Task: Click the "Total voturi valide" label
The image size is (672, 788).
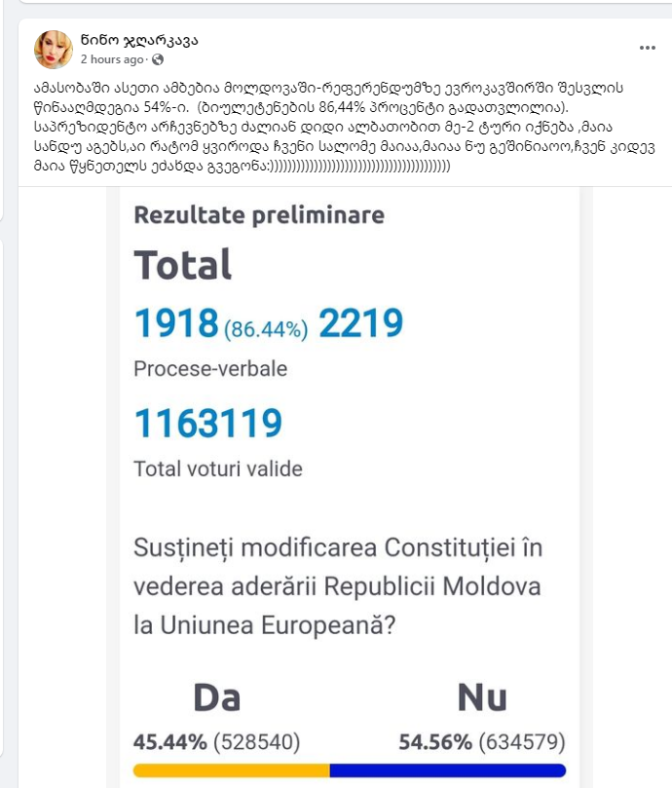Action: pyautogui.click(x=217, y=469)
